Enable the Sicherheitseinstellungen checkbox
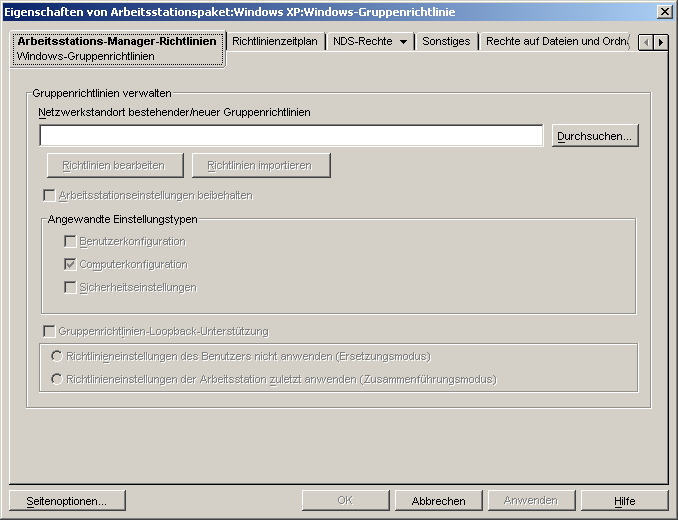This screenshot has width=678, height=520. click(70, 287)
